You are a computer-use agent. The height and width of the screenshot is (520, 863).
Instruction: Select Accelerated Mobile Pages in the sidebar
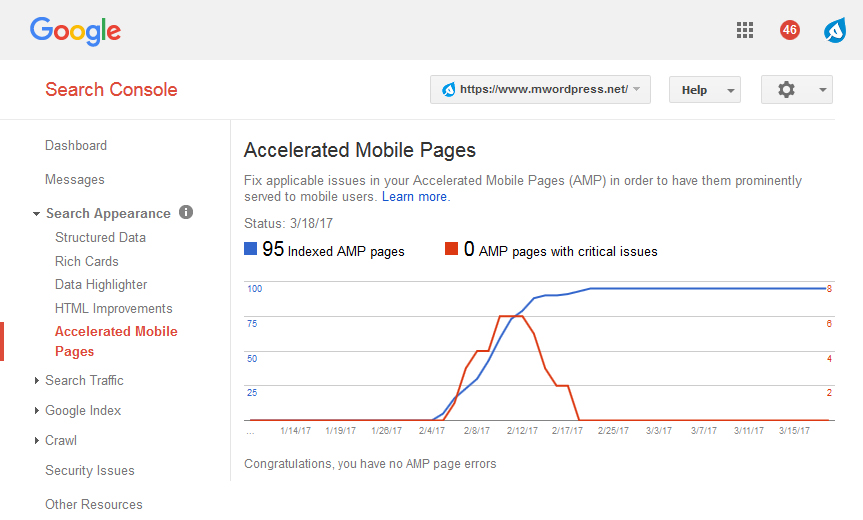coord(116,341)
